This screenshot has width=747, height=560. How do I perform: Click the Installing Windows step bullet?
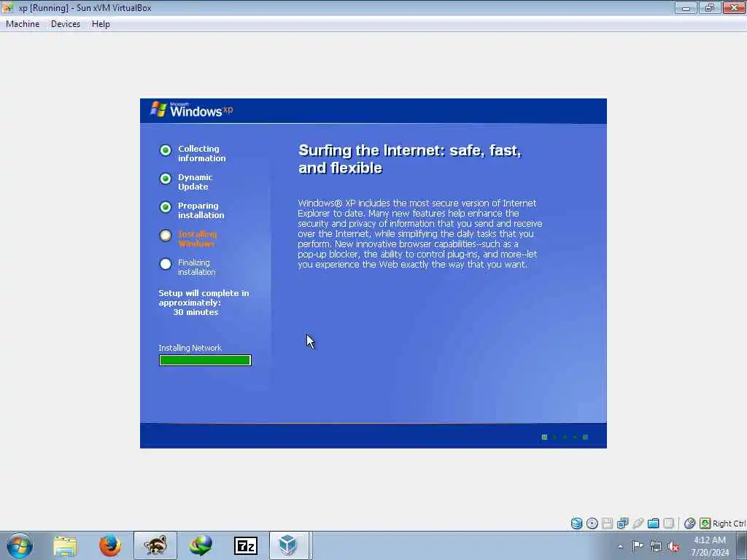pos(166,236)
